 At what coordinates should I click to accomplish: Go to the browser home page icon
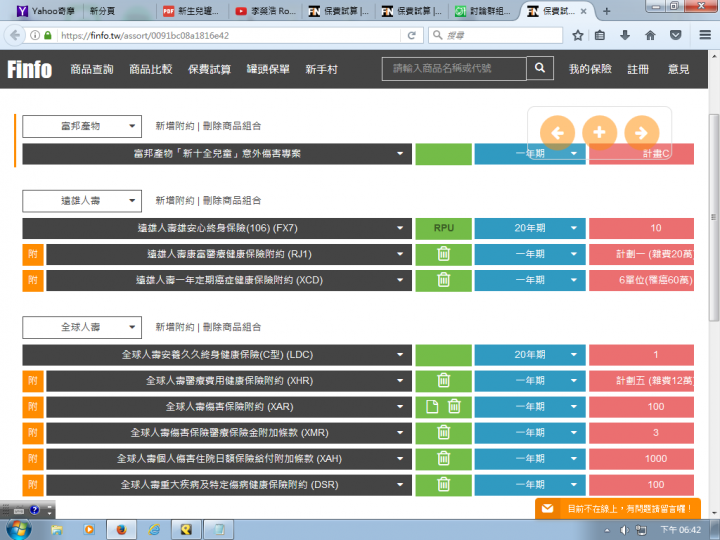tap(650, 35)
